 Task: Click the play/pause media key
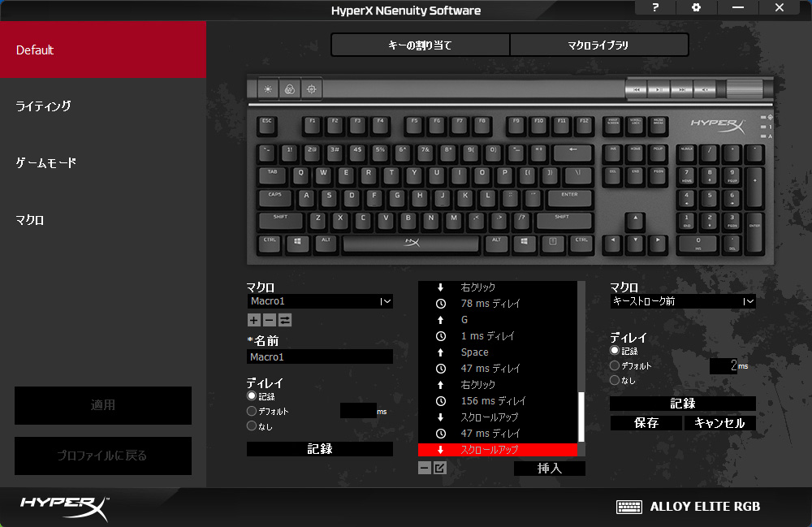pos(659,89)
